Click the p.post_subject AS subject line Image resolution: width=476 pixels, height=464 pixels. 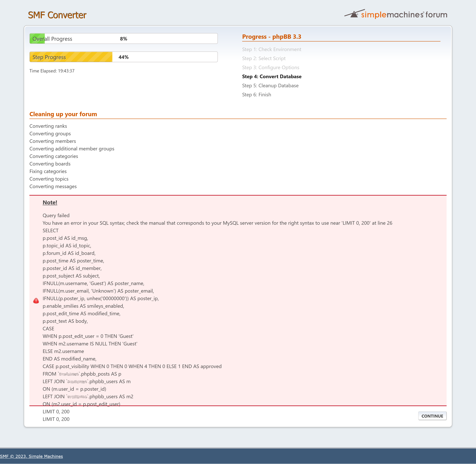(x=71, y=276)
